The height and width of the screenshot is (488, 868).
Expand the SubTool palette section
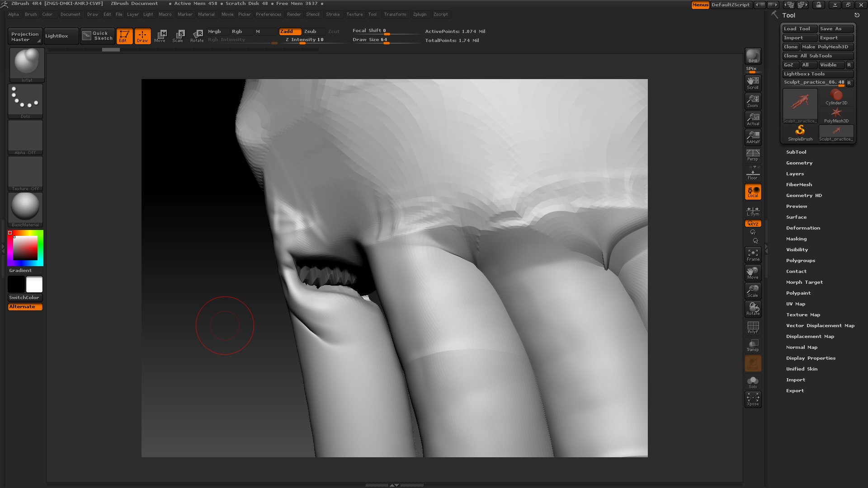pos(796,152)
